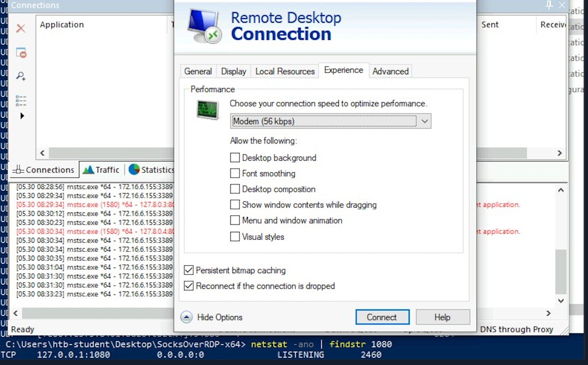588x365 pixels.
Task: Open the connection speed dropdown
Action: click(331, 121)
